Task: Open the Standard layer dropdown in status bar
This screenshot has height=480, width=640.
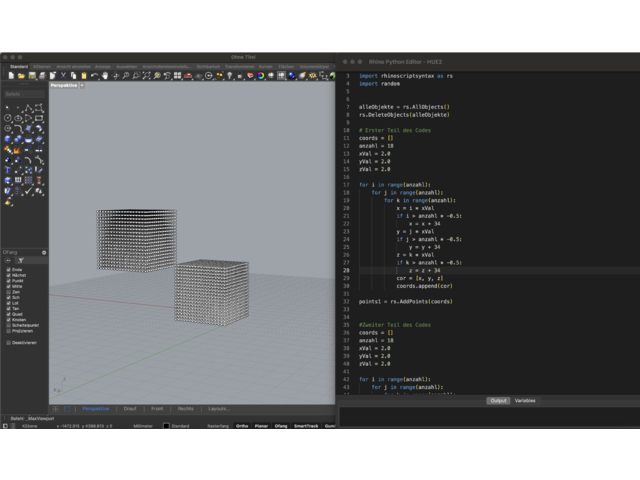Action: pyautogui.click(x=180, y=426)
